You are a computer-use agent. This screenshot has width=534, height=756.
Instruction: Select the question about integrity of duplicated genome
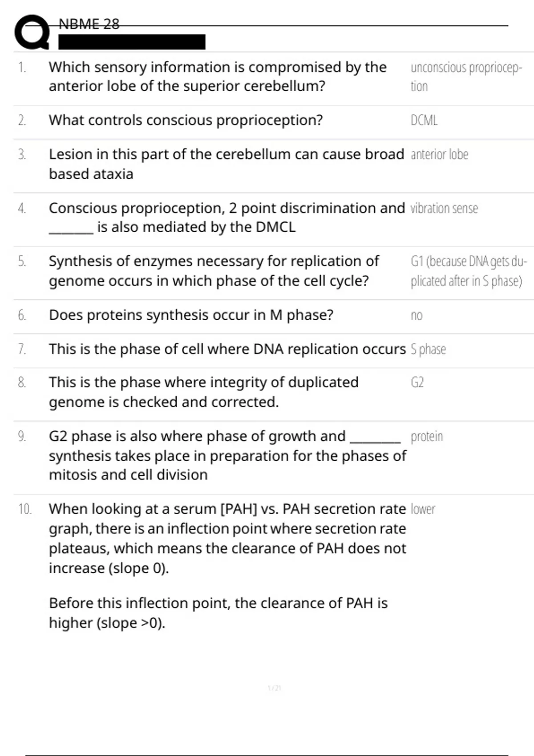point(203,392)
